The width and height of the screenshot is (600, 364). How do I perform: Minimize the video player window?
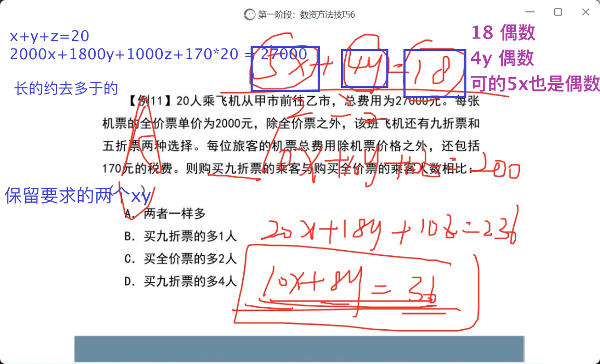pyautogui.click(x=531, y=12)
